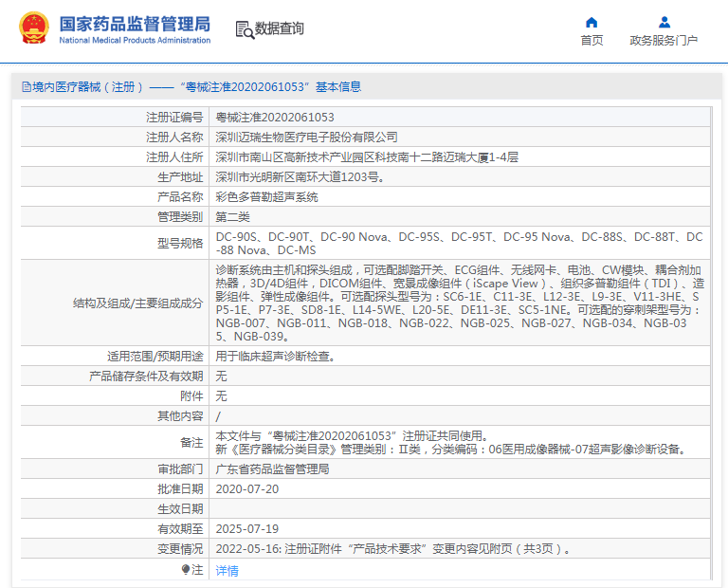Click the 产品名称 label cell
Viewport: 728px width, 588px height.
click(180, 197)
